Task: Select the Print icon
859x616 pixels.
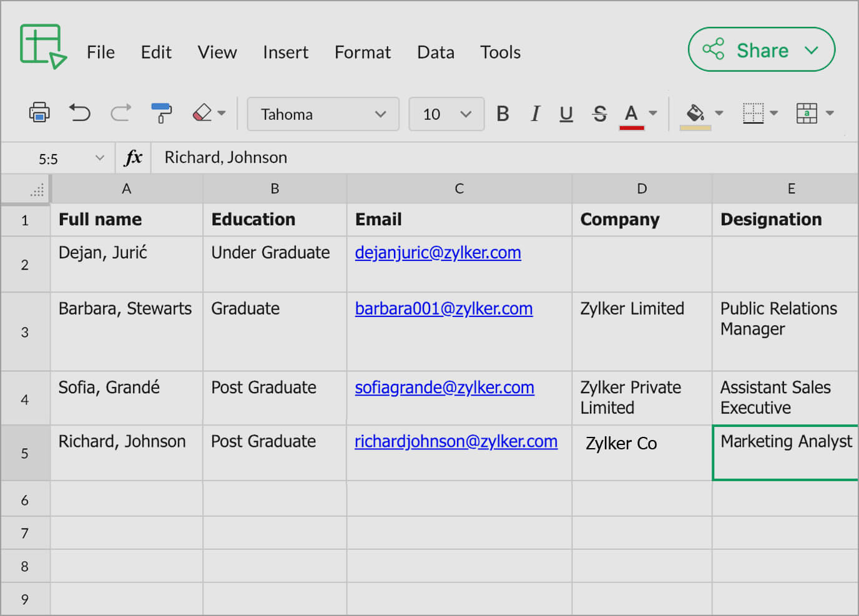Action: coord(39,112)
